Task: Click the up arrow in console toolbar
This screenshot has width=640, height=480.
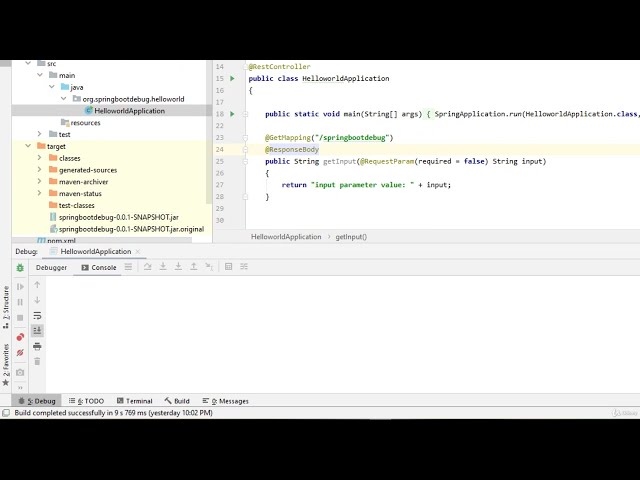Action: (x=37, y=285)
